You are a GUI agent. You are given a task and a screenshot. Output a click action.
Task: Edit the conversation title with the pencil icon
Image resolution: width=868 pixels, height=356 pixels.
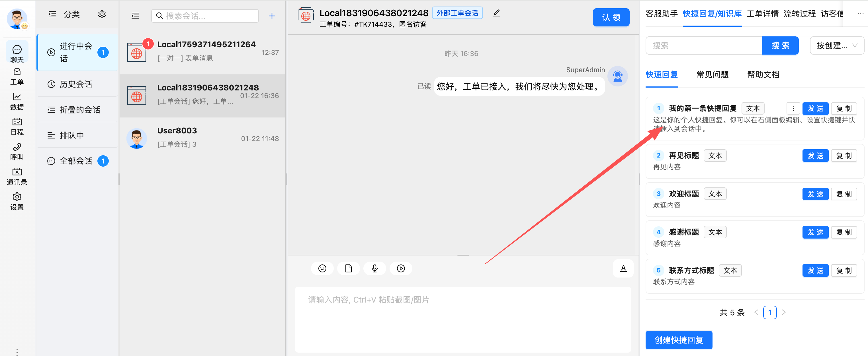pos(496,13)
